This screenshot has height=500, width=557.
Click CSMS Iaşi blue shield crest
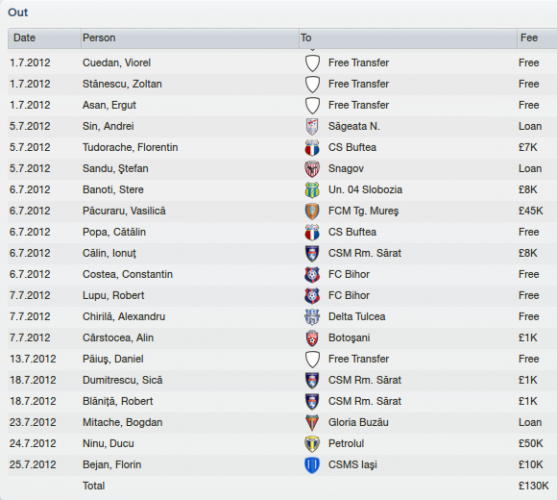click(x=312, y=465)
